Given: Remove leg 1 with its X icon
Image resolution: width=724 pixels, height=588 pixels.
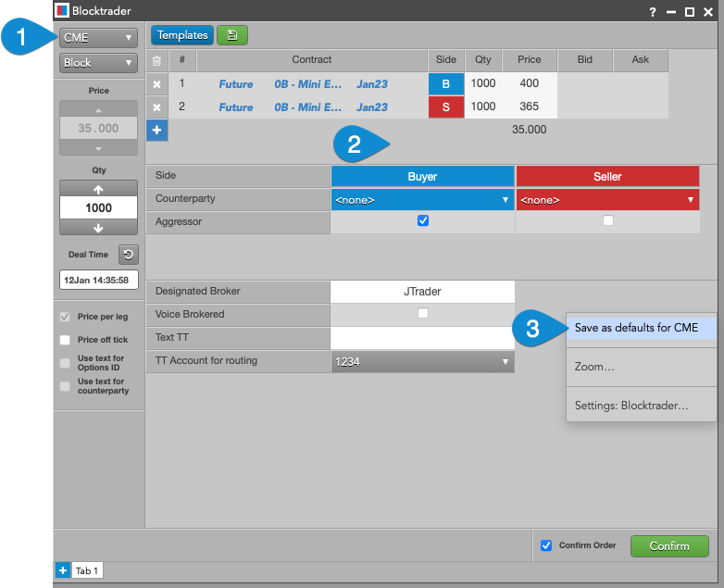Looking at the screenshot, I should click(156, 84).
